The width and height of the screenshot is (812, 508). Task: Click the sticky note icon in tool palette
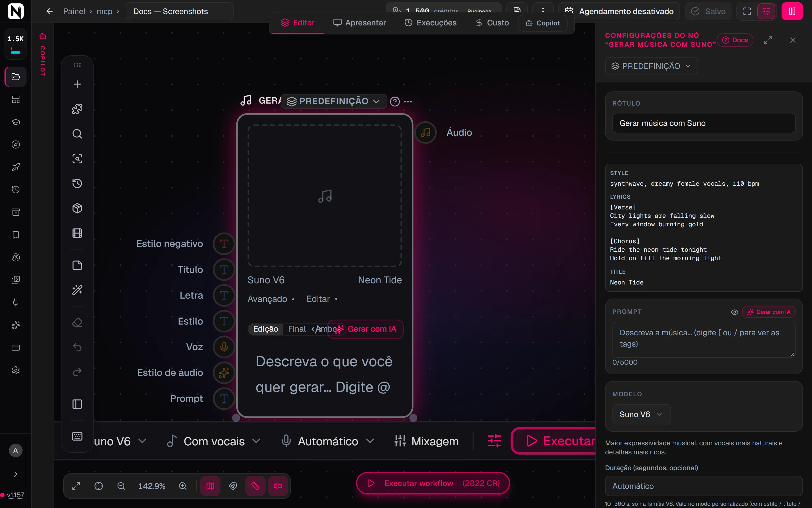tap(77, 265)
